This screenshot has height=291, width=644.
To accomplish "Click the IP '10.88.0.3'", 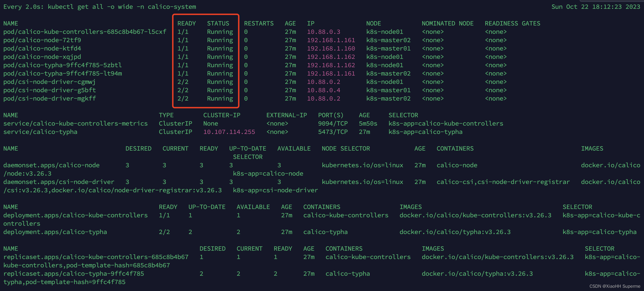I will pos(323,32).
